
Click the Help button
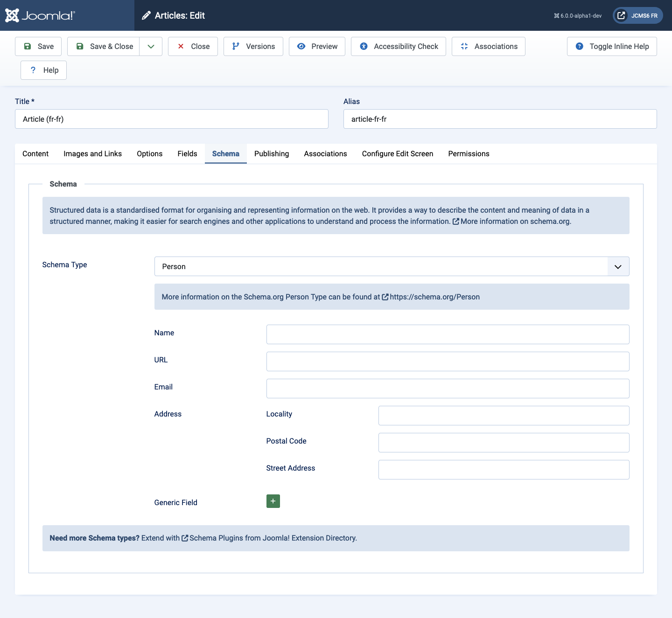coord(44,70)
